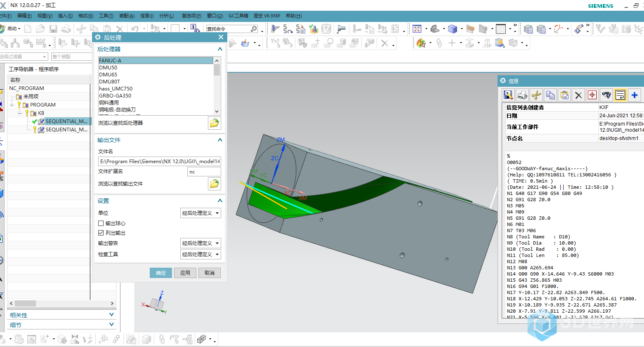The width and height of the screenshot is (644, 347).
Task: Enable the 输出球心 checkbox
Action: [x=101, y=223]
